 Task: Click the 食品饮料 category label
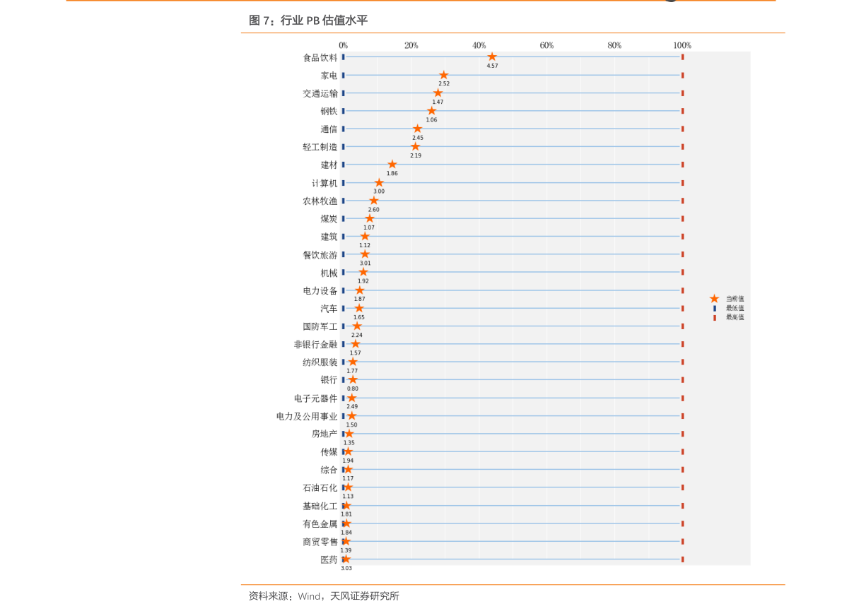coord(320,58)
